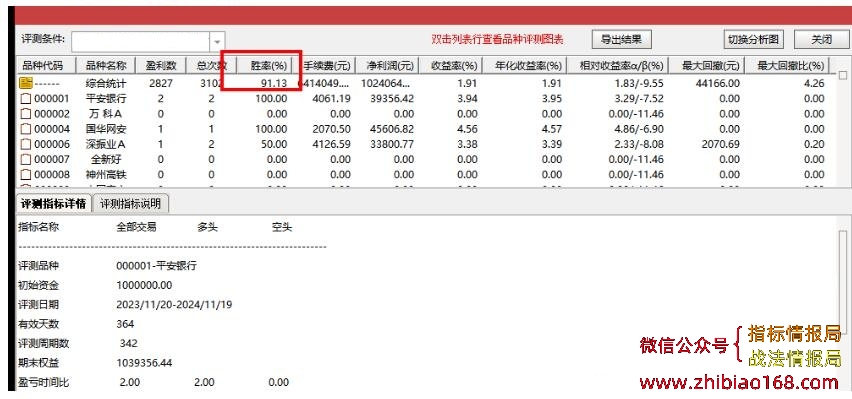The image size is (852, 399).
Task: Sort by 胜率(%) column header
Action: [x=268, y=66]
